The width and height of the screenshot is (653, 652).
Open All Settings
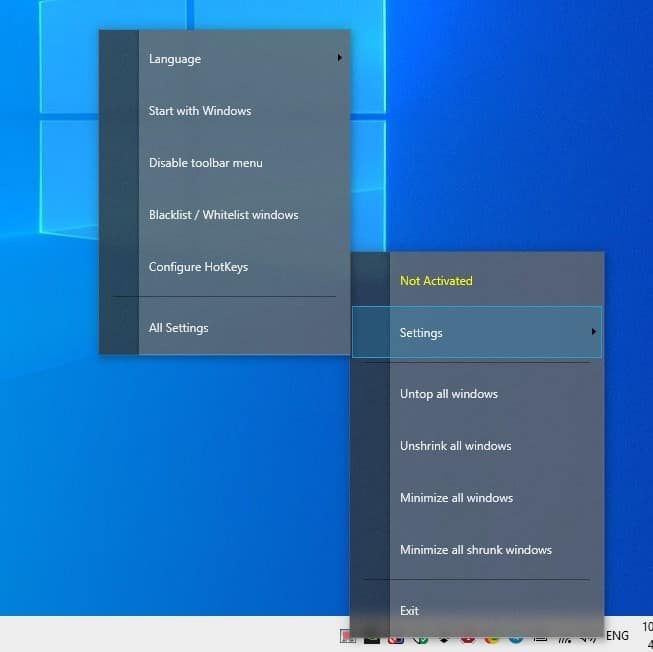point(224,328)
